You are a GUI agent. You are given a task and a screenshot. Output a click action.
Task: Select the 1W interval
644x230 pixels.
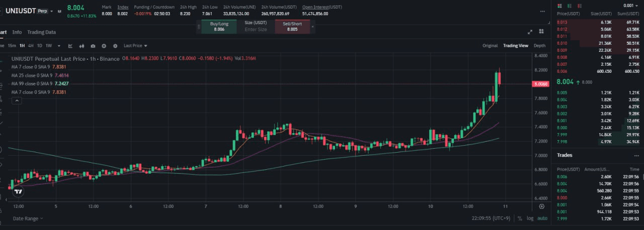point(49,46)
